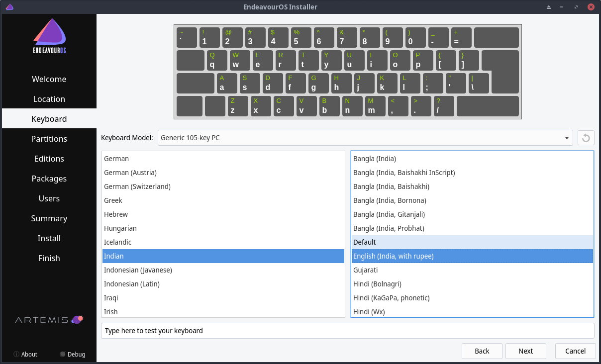Open the Debug link at the bottom
The image size is (601, 364).
pos(73,354)
